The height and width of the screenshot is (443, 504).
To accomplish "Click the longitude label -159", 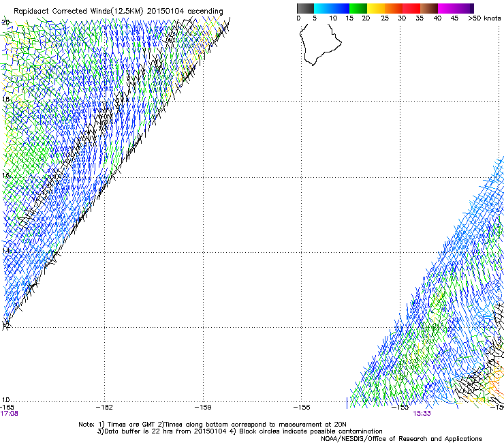I will (203, 408).
